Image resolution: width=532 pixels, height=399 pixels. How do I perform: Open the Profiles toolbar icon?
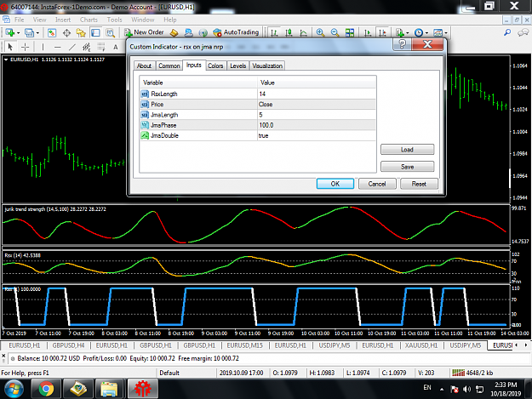point(29,33)
